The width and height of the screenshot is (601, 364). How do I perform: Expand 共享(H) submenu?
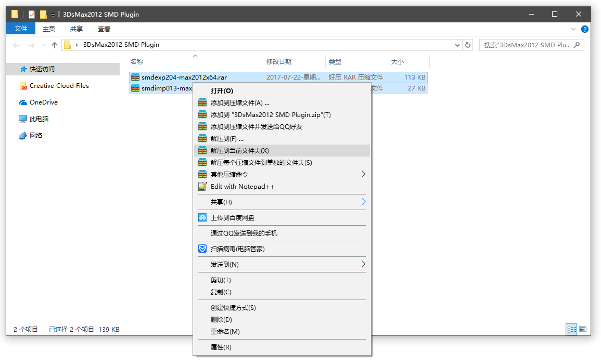pos(363,202)
